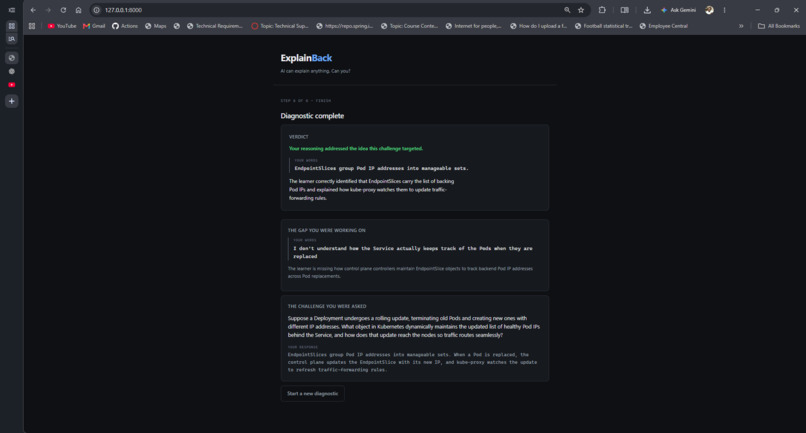Open the Maps bookmark

tap(156, 26)
